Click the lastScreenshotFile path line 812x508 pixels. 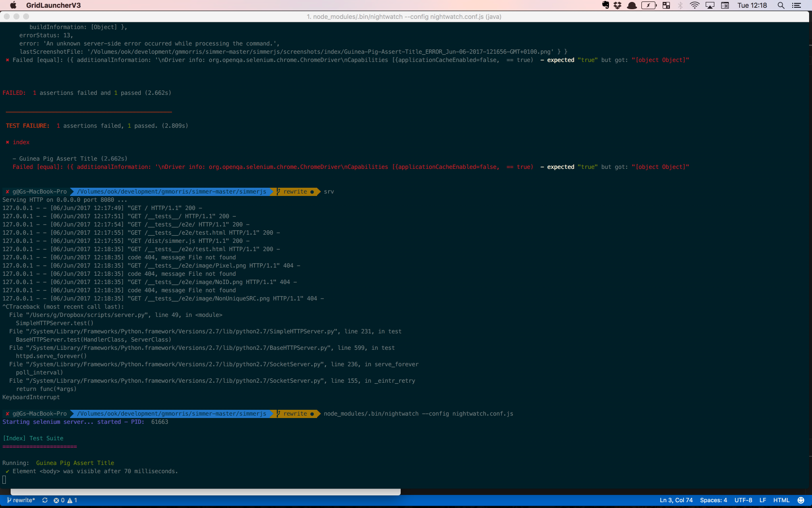pos(293,52)
